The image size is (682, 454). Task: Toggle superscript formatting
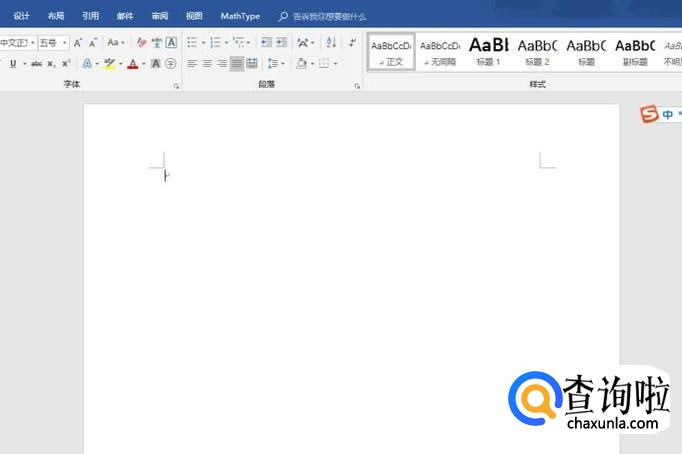66,64
